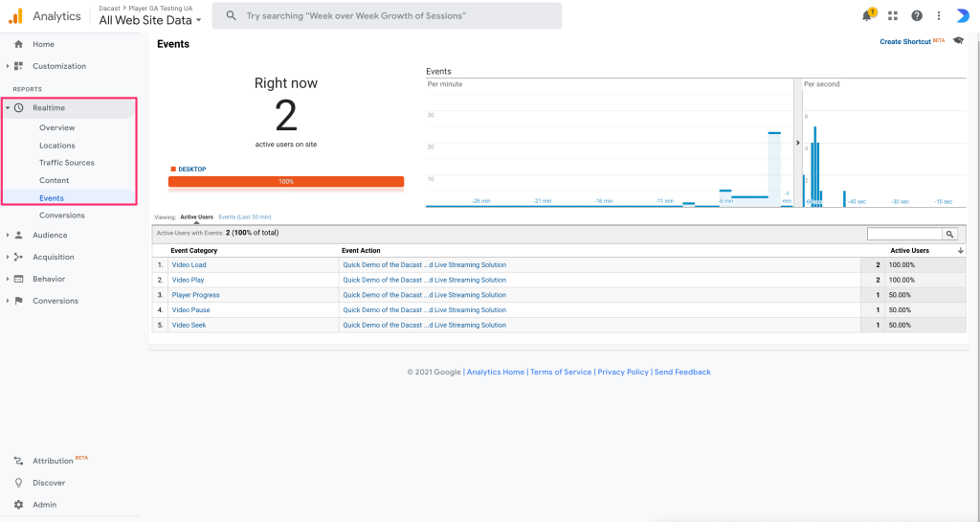Screen dimensions: 980x522
Task: Open the notifications bell
Action: [867, 15]
